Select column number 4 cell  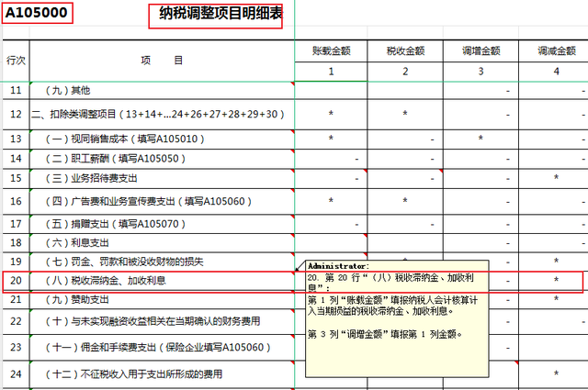[x=553, y=72]
